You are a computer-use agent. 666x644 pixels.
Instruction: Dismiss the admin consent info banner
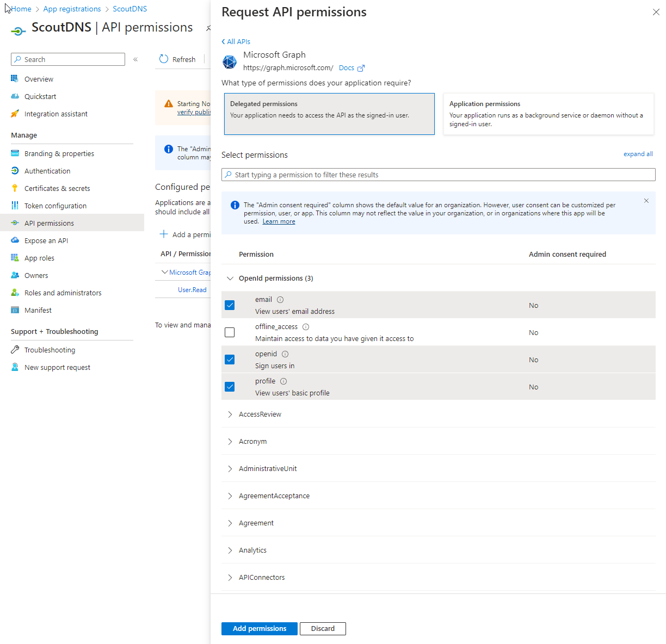click(x=646, y=201)
